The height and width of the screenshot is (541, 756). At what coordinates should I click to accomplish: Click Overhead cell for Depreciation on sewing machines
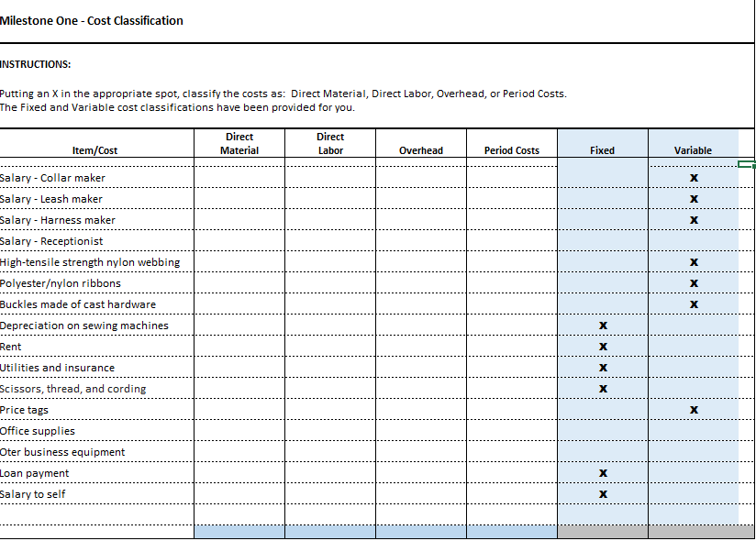421,326
